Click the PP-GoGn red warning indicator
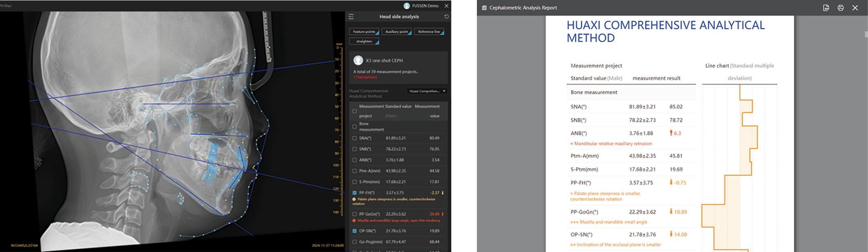Screen dimensions: 868x252 (443, 214)
